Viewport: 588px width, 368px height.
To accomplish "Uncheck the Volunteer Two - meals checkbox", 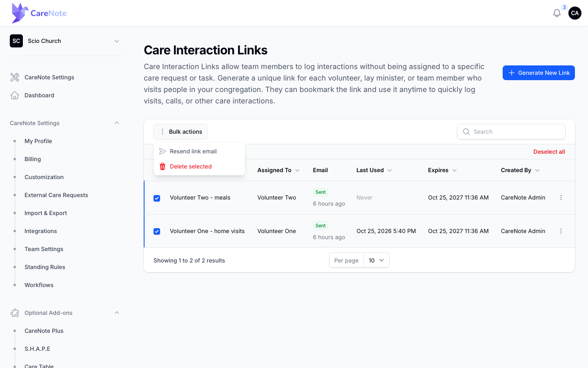I will (157, 198).
